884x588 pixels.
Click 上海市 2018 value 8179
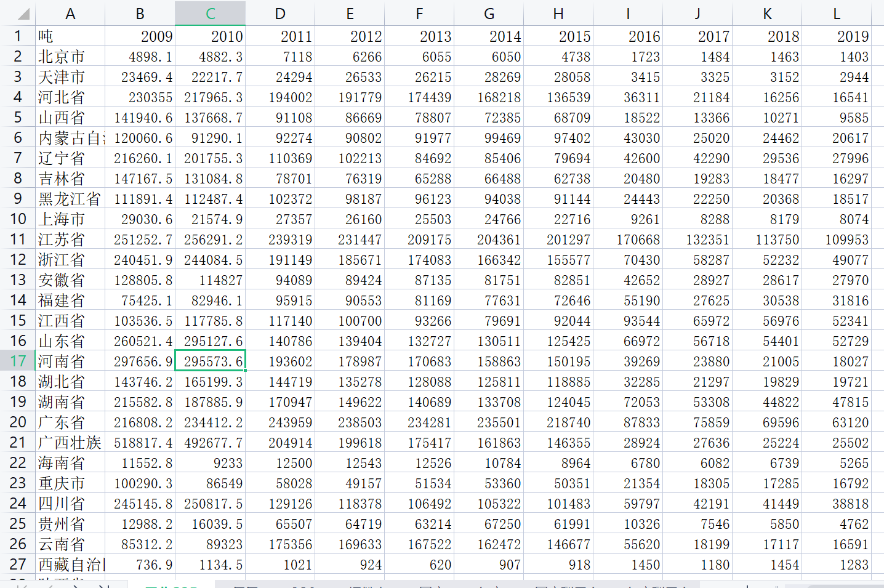[x=767, y=219]
